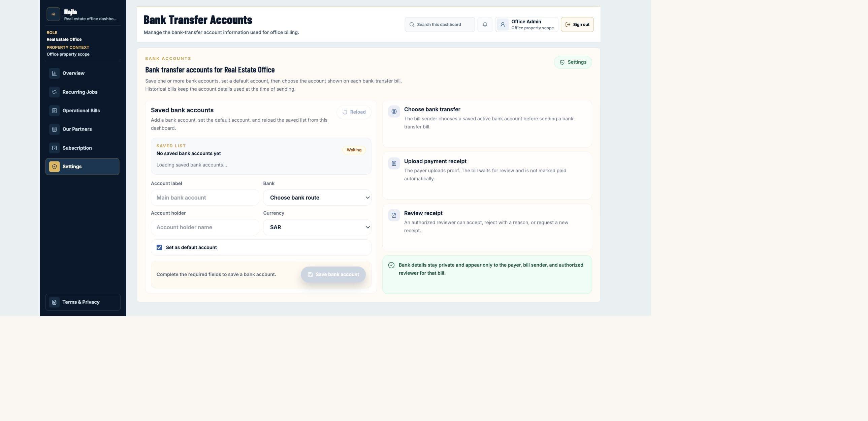Click the Review receipt icon
Image resolution: width=868 pixels, height=421 pixels.
click(x=394, y=215)
